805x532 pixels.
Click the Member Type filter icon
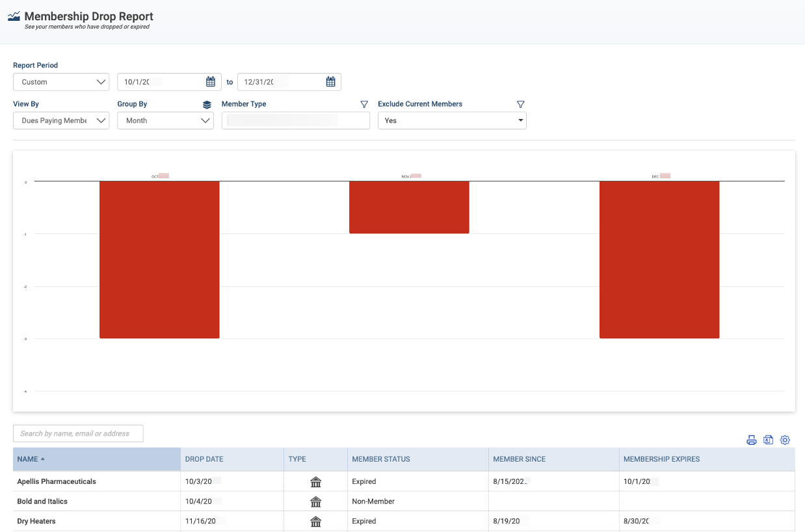(x=364, y=104)
